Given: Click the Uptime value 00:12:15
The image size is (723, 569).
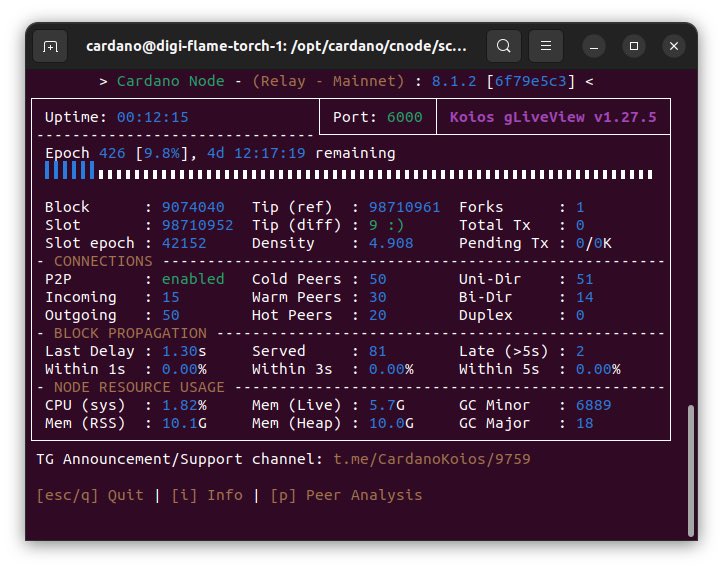Looking at the screenshot, I should click(153, 117).
